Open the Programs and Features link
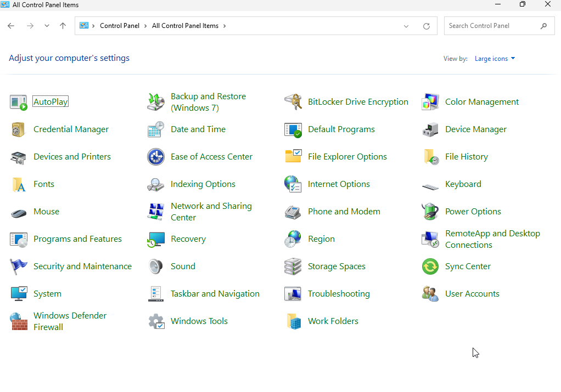 pos(77,239)
